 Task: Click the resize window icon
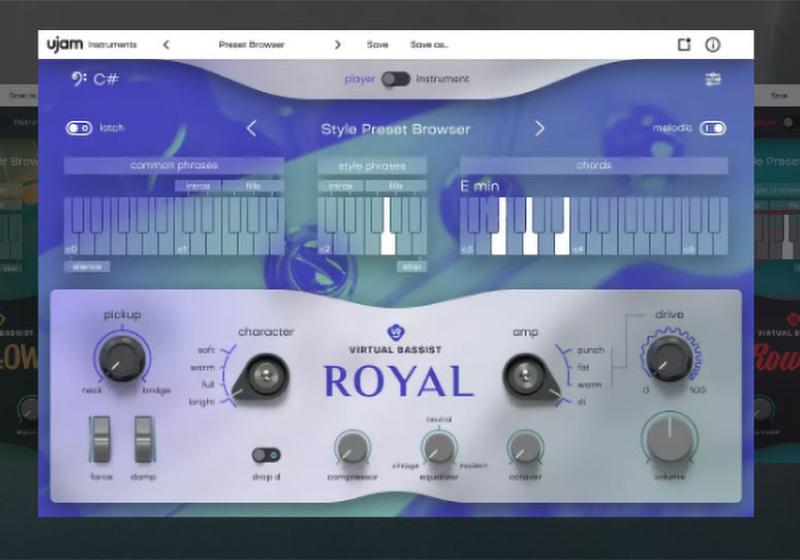click(x=684, y=45)
